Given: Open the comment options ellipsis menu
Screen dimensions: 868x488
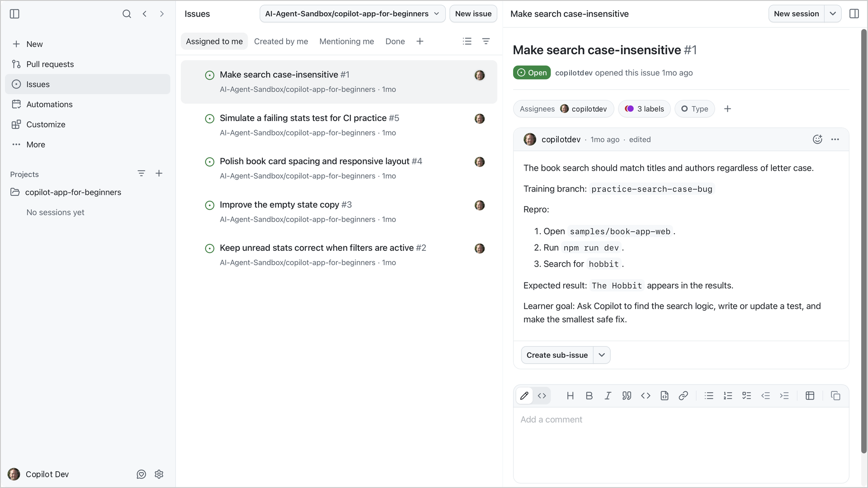Looking at the screenshot, I should 835,140.
